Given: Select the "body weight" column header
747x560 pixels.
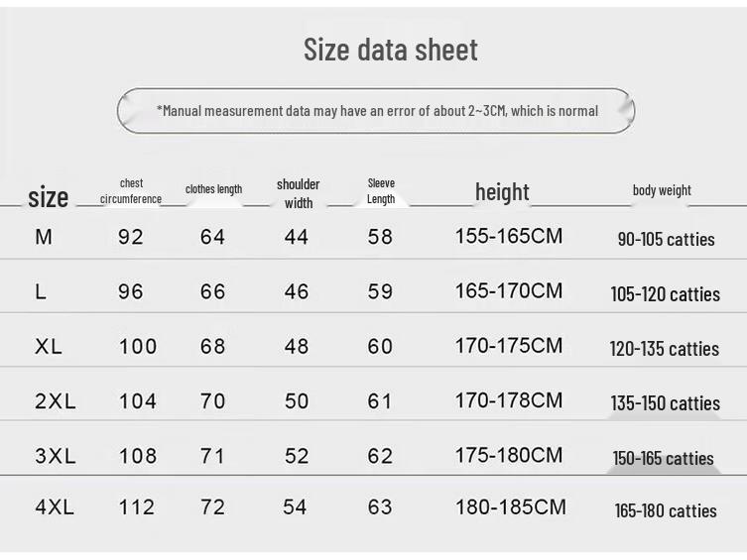Looking at the screenshot, I should coord(662,190).
